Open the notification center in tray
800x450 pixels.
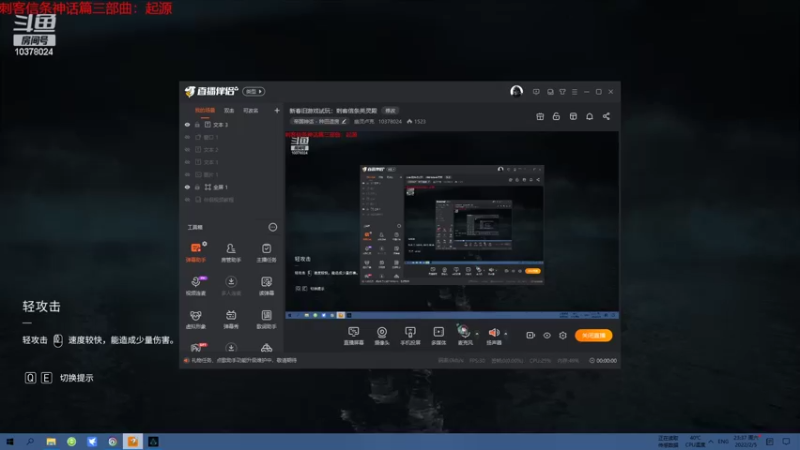(786, 441)
